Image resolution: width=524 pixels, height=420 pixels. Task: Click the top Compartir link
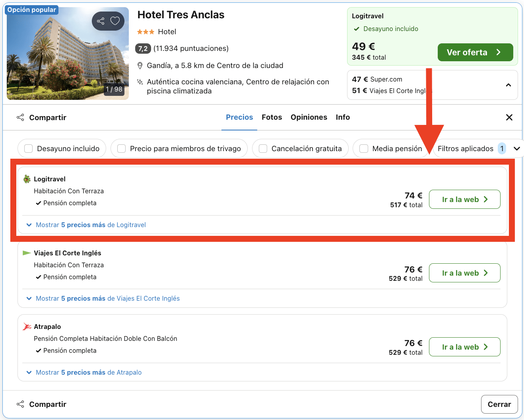point(48,118)
